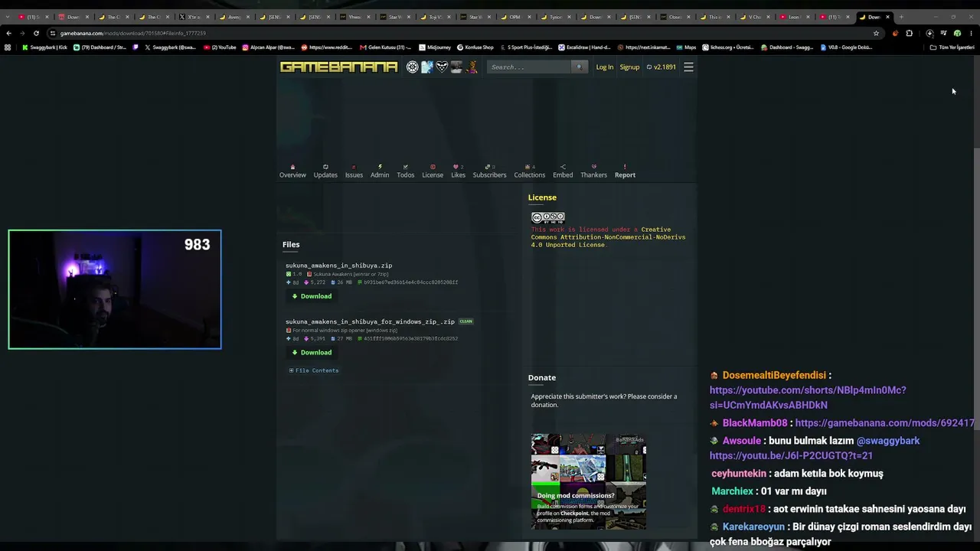Open the Maps bookmark
This screenshot has height=551, width=980.
[686, 47]
